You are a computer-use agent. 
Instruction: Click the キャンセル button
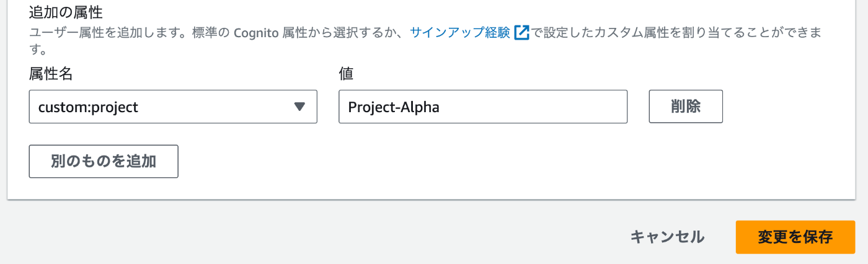[667, 237]
